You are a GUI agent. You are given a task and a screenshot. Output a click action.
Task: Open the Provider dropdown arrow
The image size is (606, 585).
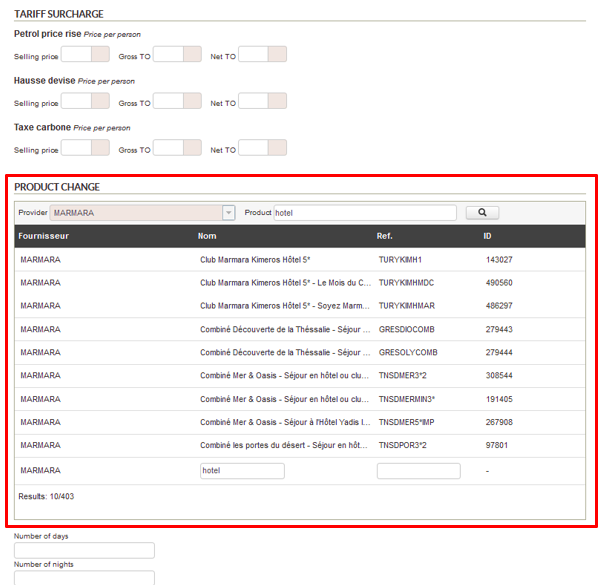pyautogui.click(x=228, y=212)
